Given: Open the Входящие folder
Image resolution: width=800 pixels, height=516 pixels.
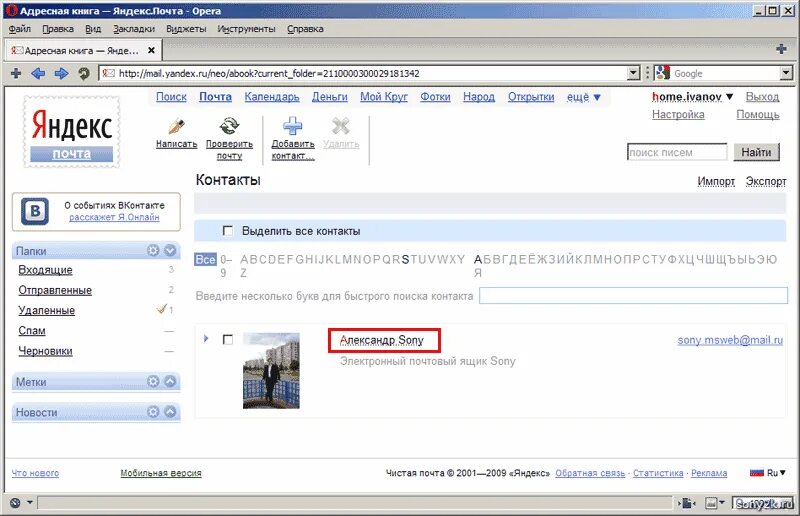Looking at the screenshot, I should 45,269.
